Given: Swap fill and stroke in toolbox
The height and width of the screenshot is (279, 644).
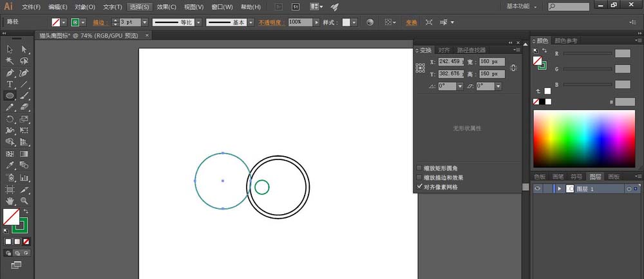Looking at the screenshot, I should tap(26, 211).
